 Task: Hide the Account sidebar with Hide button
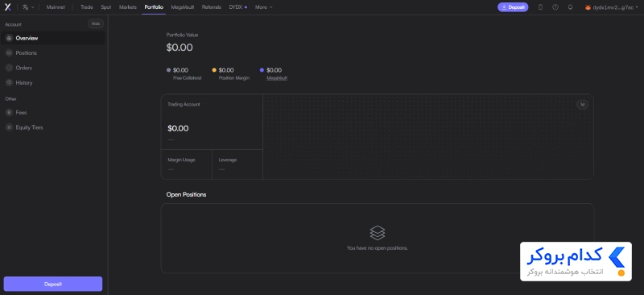[x=96, y=24]
